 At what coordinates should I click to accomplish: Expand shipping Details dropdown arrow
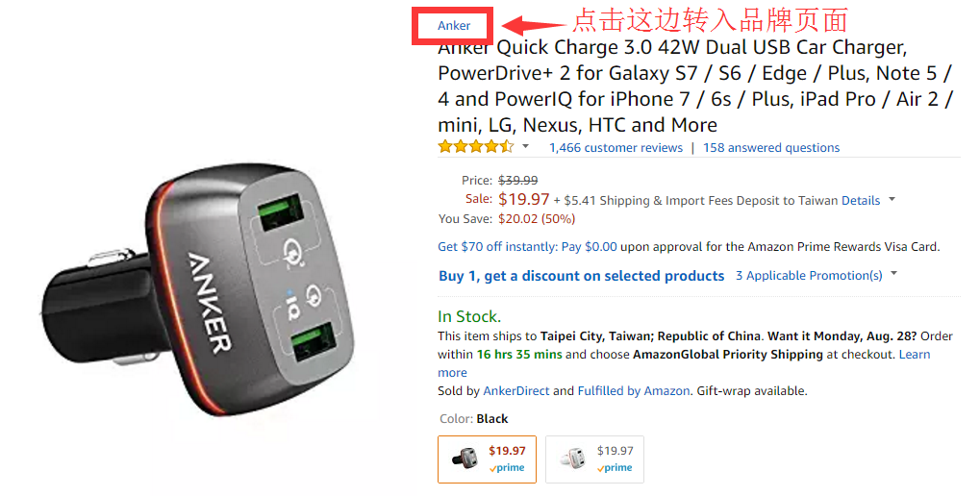tap(892, 200)
